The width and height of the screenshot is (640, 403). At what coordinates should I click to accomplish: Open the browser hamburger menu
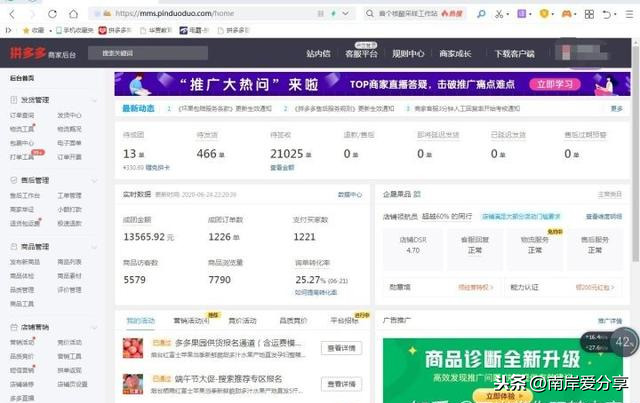[629, 14]
